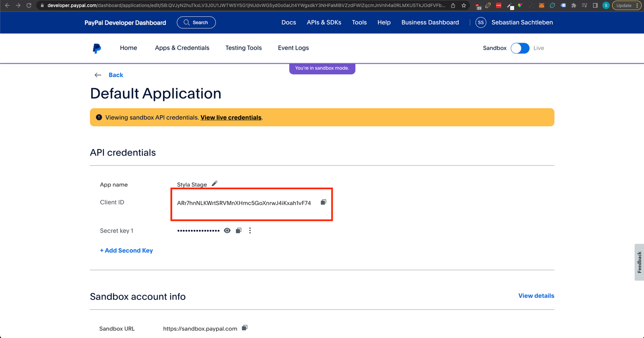Open the Search box in header
Screen dimensions: 644x338
click(196, 22)
